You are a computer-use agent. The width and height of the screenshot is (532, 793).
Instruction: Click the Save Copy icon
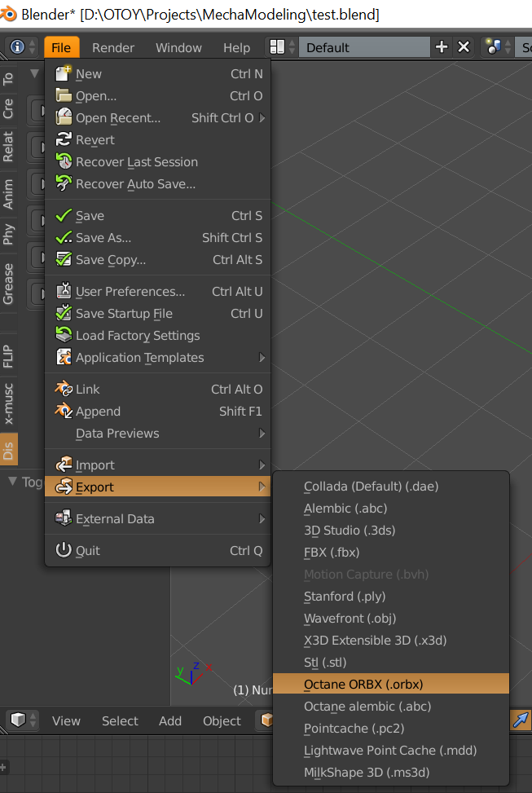[64, 259]
